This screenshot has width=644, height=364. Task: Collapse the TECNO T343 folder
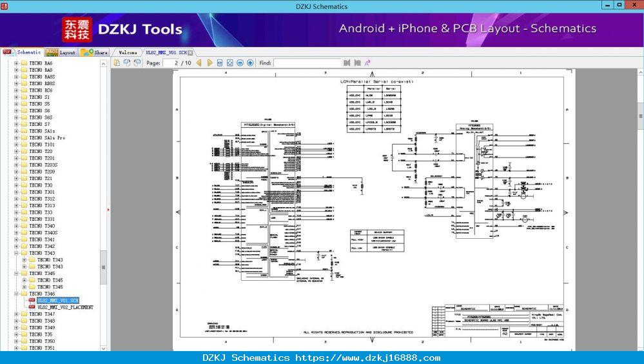(16, 253)
